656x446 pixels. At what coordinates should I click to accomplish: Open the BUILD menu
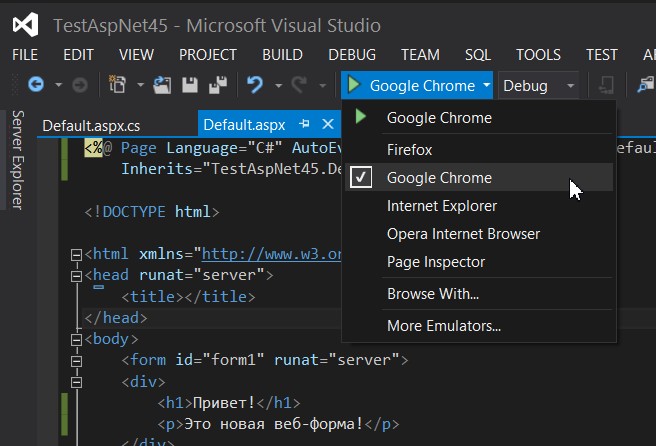pyautogui.click(x=282, y=55)
